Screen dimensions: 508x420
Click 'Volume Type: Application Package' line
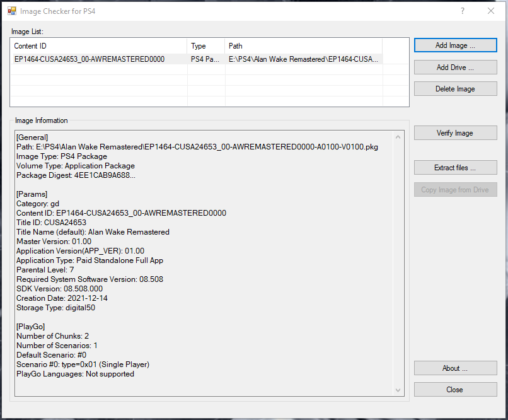pos(76,166)
